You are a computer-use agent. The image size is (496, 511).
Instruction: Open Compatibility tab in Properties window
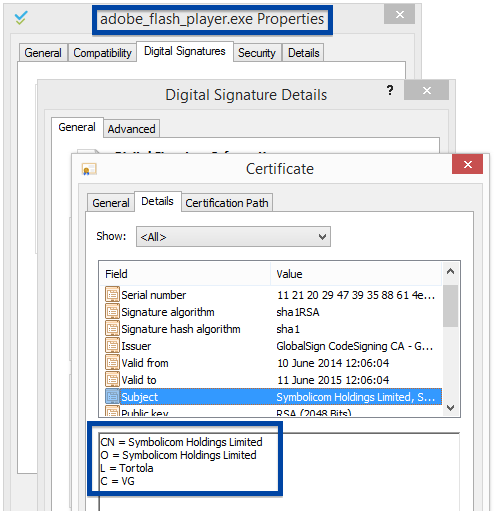[102, 53]
